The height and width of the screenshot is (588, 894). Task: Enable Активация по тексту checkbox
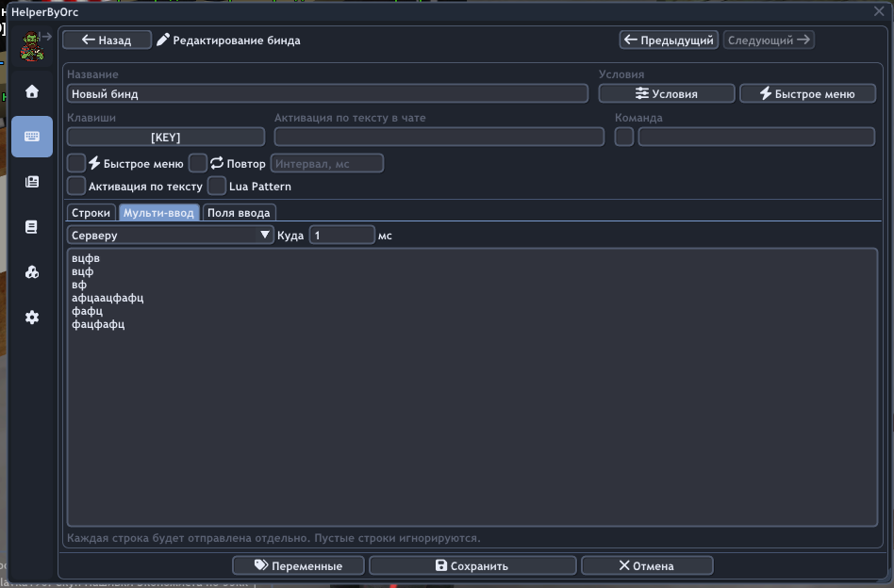[76, 186]
